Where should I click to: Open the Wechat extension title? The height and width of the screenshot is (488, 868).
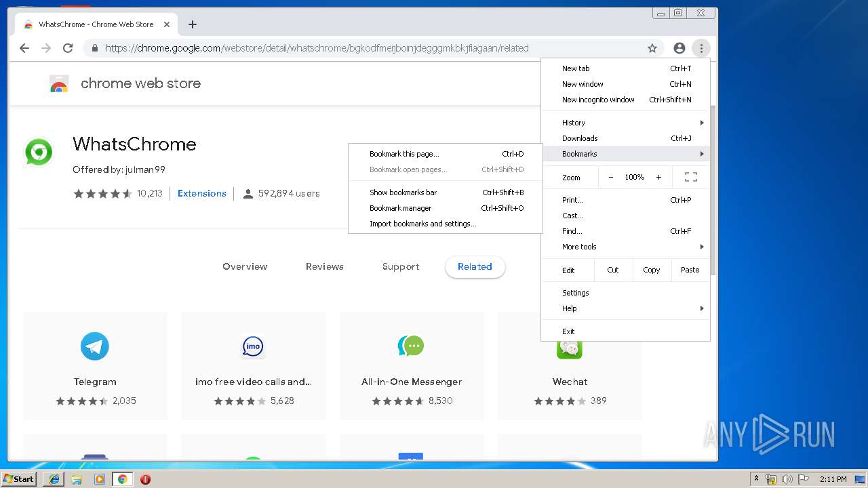(x=570, y=382)
